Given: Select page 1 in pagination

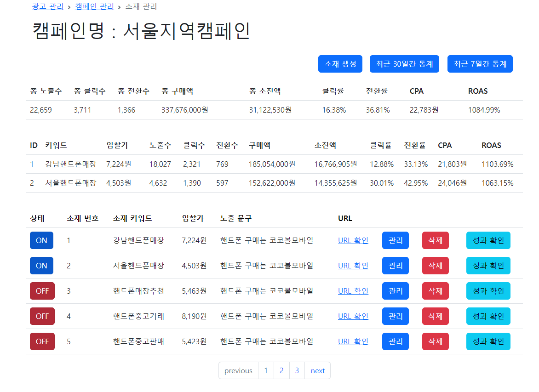Looking at the screenshot, I should tap(266, 371).
